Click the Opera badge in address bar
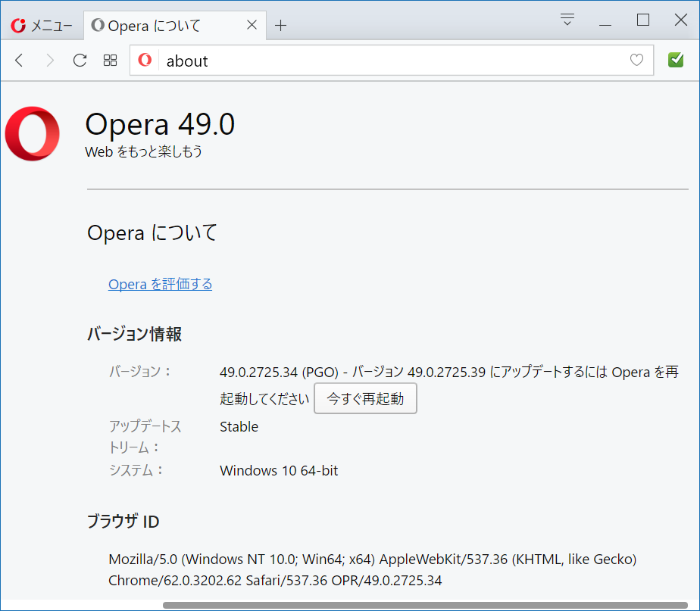Screen dimensions: 700x611 [145, 60]
